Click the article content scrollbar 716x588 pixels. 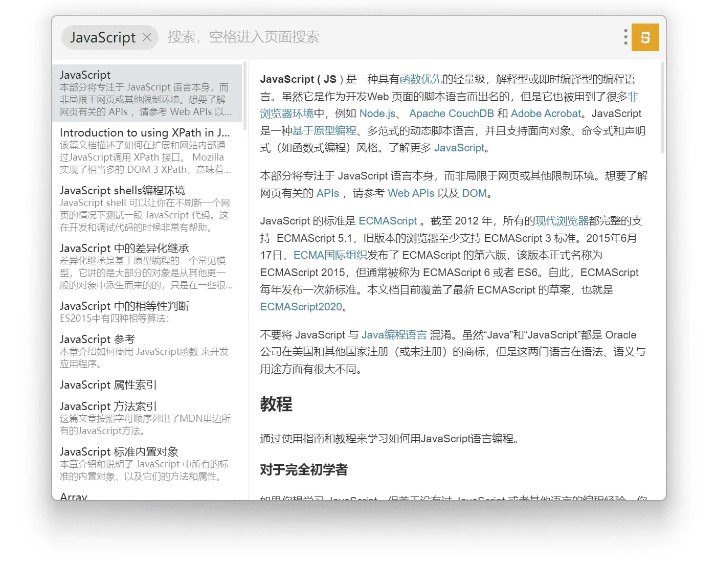tap(663, 108)
